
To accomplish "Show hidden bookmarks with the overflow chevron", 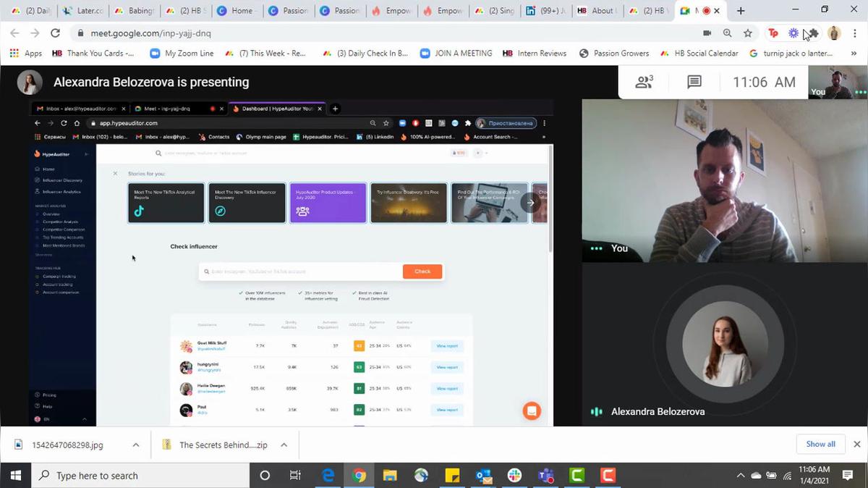I will tap(854, 54).
